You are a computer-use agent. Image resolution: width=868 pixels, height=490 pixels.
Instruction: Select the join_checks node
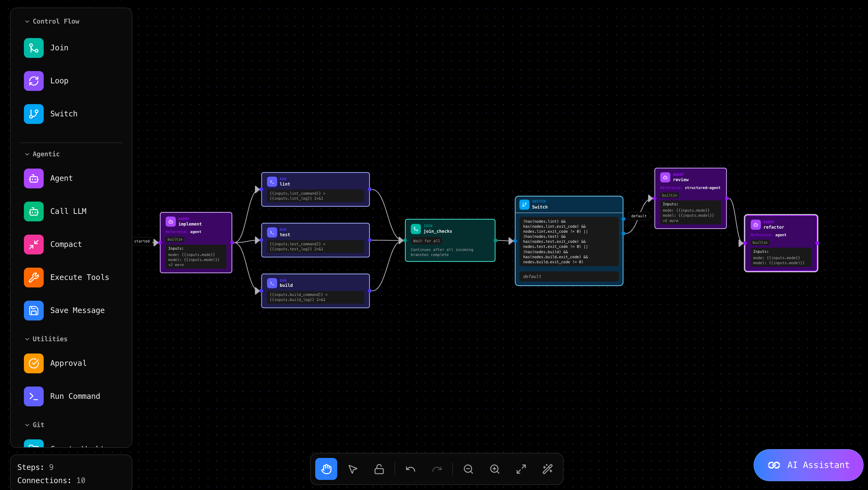(450, 241)
